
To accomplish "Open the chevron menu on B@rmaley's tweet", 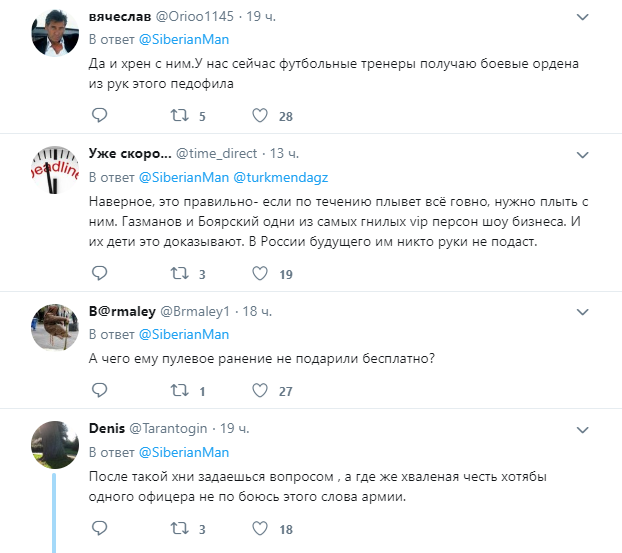I will pos(583,311).
